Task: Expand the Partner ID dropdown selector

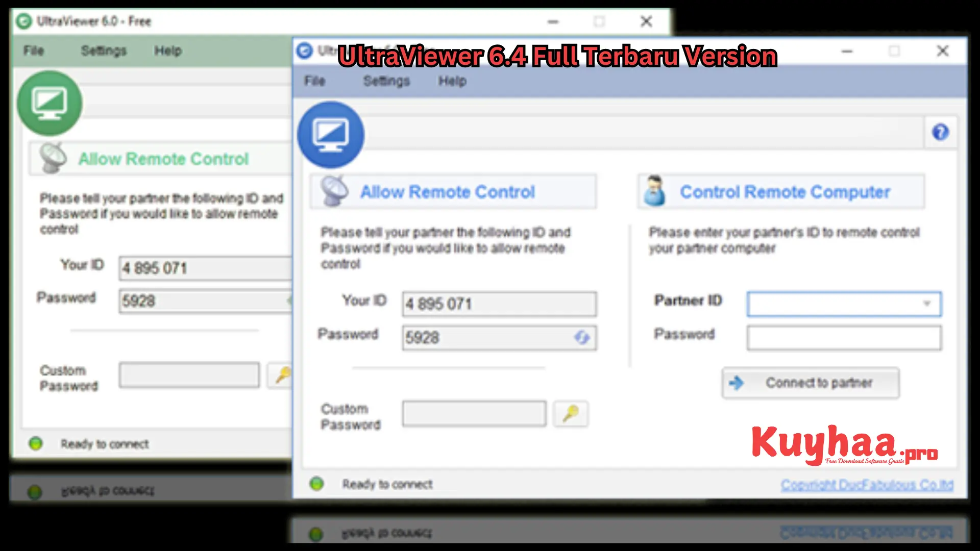Action: pyautogui.click(x=929, y=304)
